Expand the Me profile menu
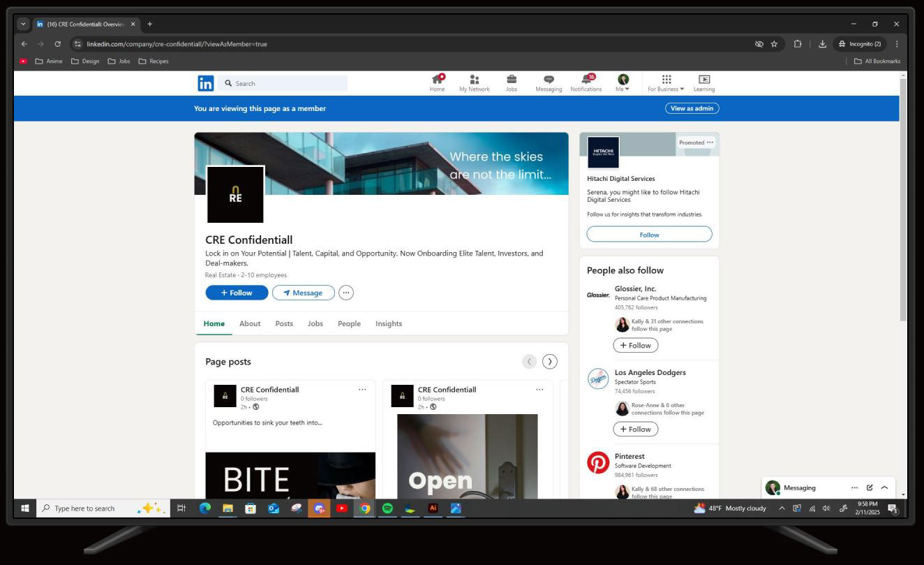Viewport: 924px width, 565px height. 623,83
